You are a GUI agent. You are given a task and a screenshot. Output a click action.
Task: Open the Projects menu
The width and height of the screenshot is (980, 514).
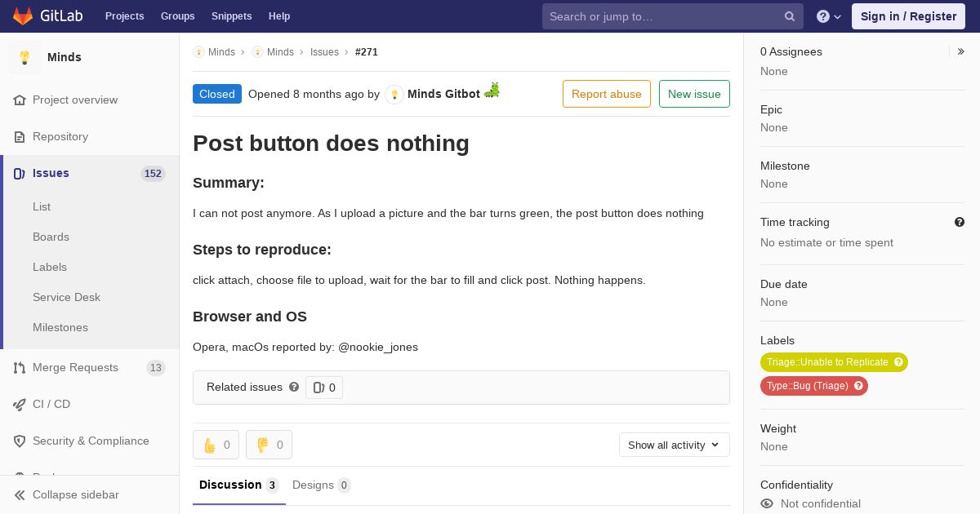click(x=125, y=16)
